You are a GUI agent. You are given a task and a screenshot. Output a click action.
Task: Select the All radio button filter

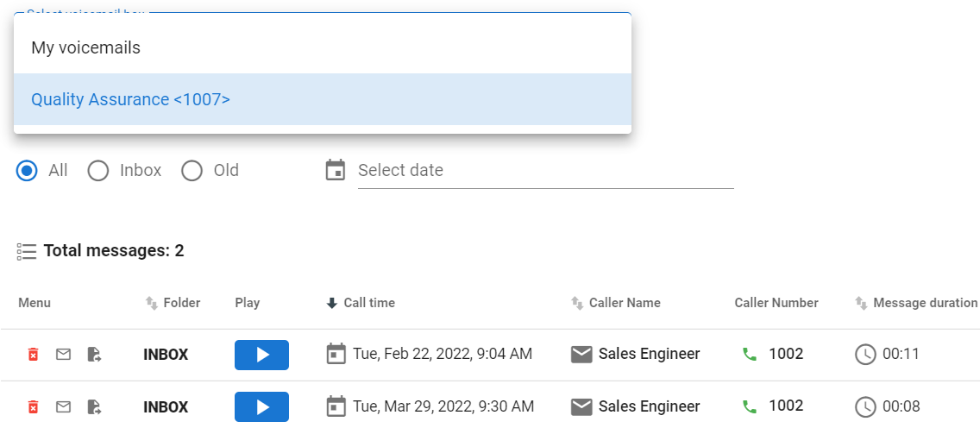tap(28, 171)
